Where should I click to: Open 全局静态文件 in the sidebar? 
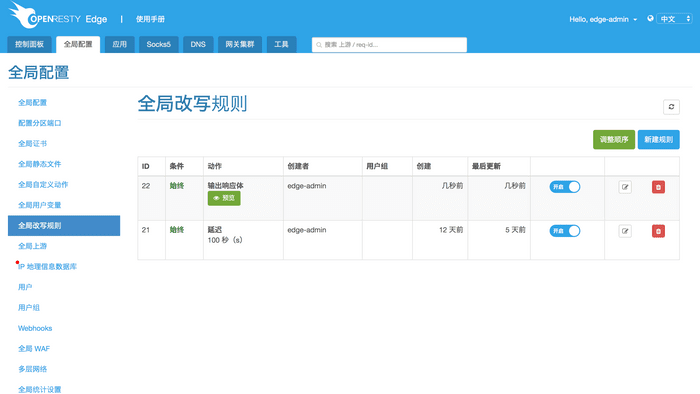40,164
